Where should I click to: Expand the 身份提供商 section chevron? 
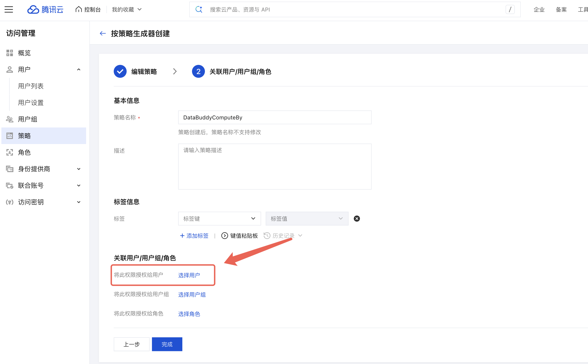tap(79, 169)
